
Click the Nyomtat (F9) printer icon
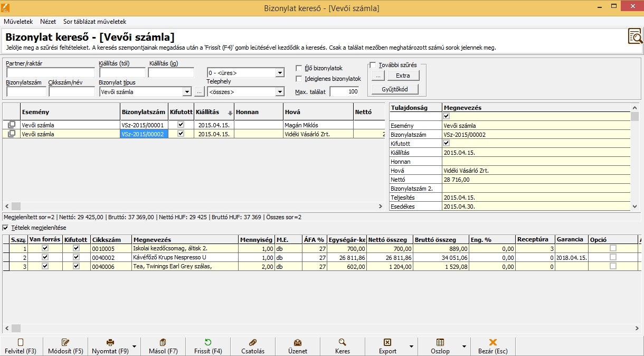(x=110, y=342)
